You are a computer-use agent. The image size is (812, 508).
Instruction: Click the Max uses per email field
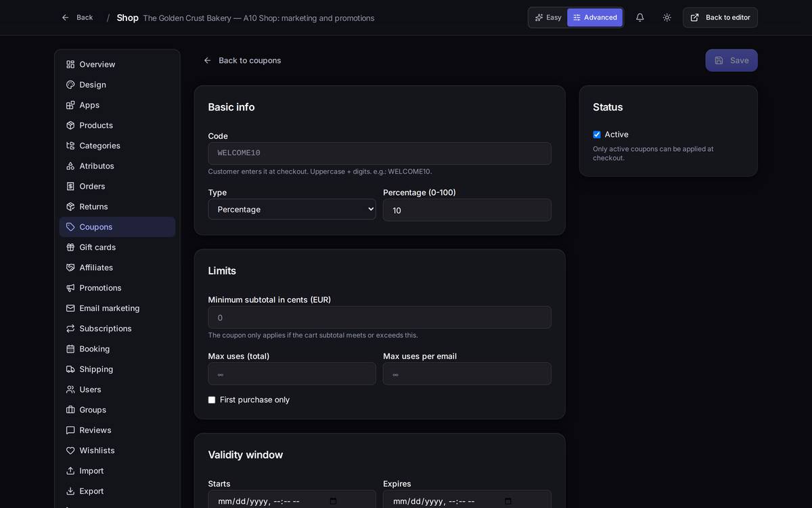click(x=467, y=374)
